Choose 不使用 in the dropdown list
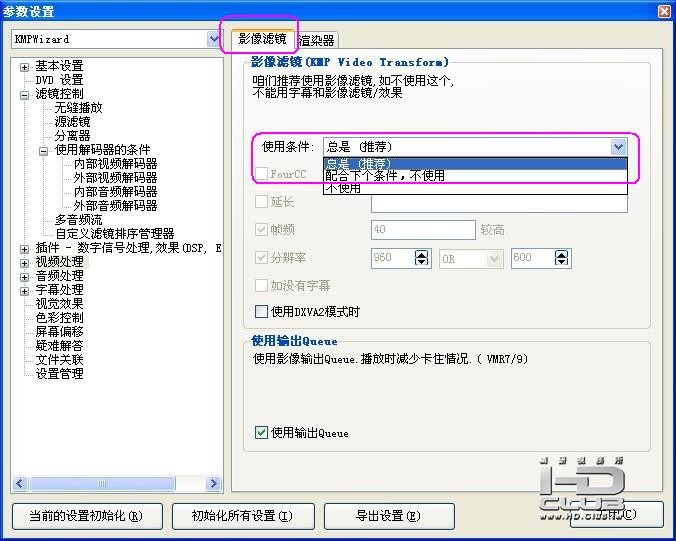The width and height of the screenshot is (676, 541). click(x=475, y=188)
